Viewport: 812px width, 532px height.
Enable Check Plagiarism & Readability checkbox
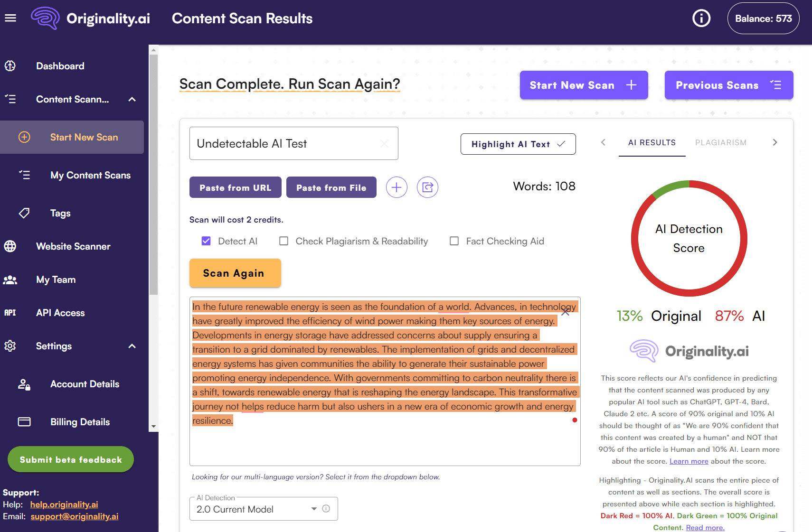[284, 241]
